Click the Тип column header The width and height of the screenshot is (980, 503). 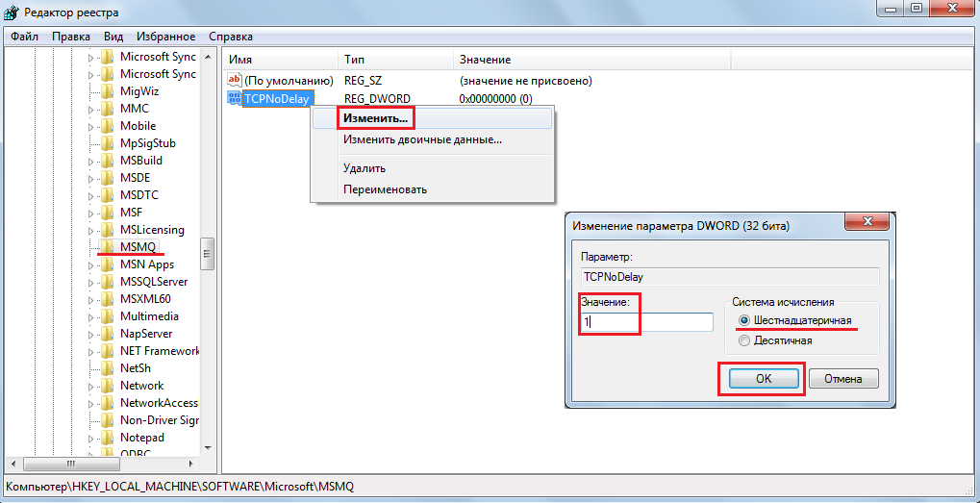coord(395,60)
